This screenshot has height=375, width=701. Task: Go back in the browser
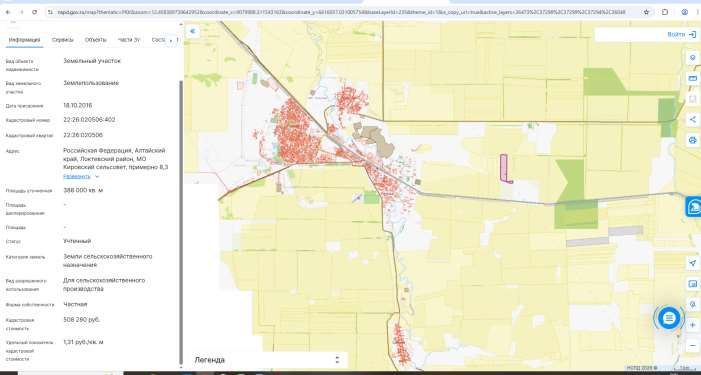click(x=8, y=12)
